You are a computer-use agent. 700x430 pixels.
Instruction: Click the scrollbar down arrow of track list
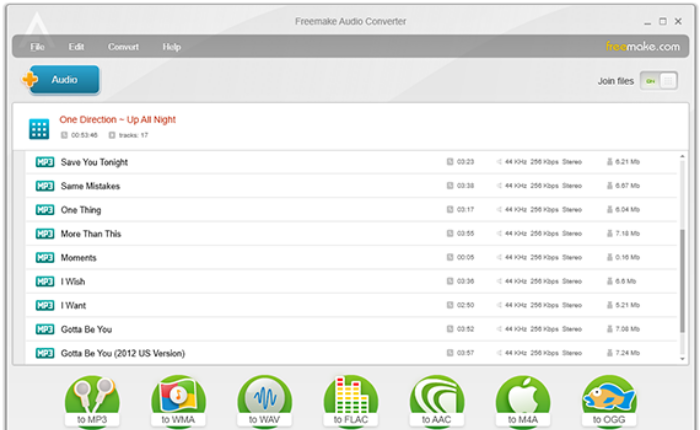click(682, 359)
